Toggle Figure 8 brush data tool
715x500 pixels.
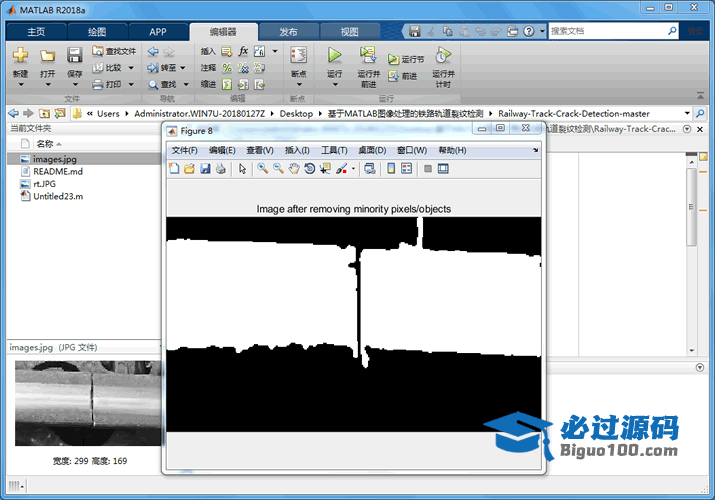coord(341,169)
